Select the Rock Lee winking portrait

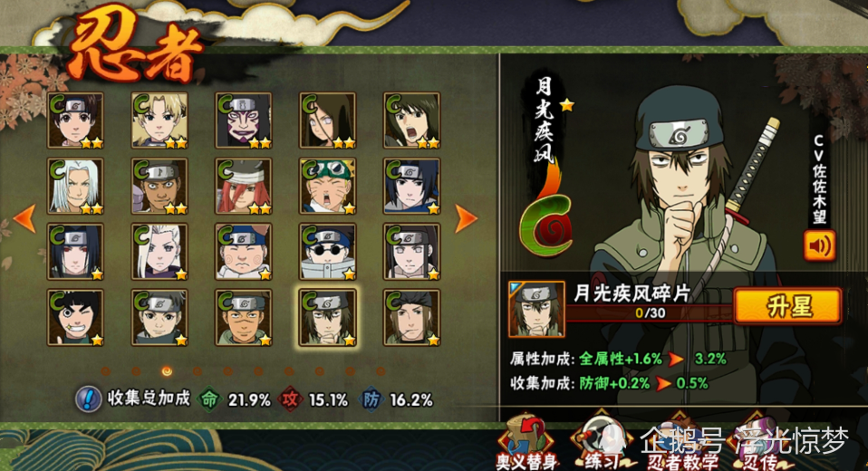75,318
